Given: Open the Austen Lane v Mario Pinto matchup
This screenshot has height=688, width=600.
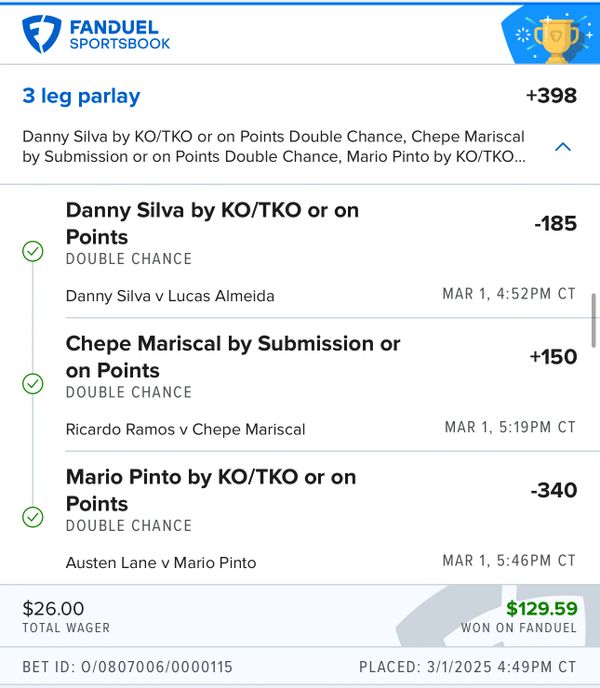Looking at the screenshot, I should (161, 562).
